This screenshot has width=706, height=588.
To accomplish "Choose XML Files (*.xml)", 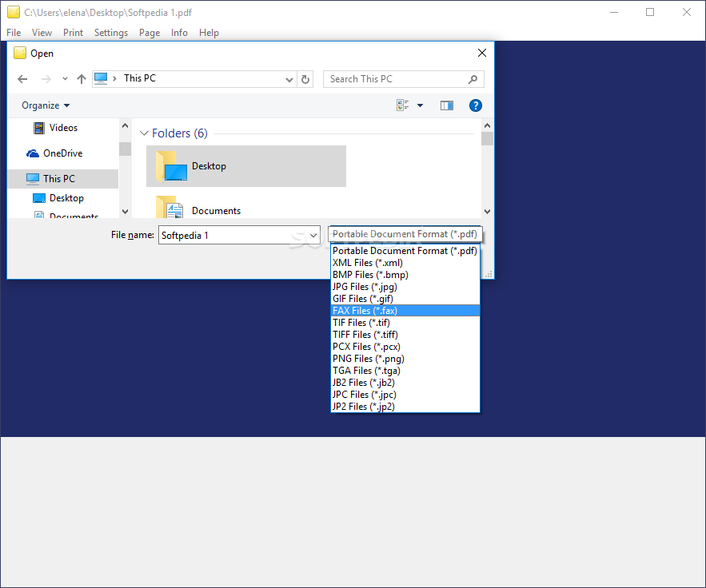I will coord(405,263).
